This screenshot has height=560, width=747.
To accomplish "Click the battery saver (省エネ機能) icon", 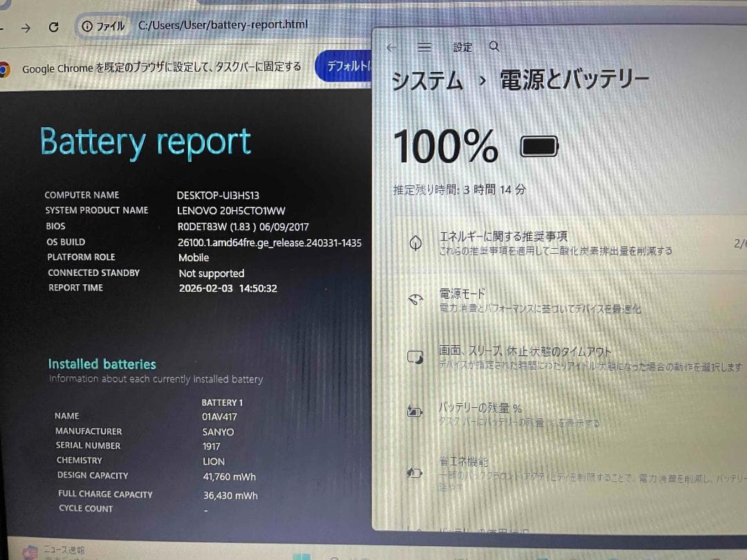I will 414,473.
